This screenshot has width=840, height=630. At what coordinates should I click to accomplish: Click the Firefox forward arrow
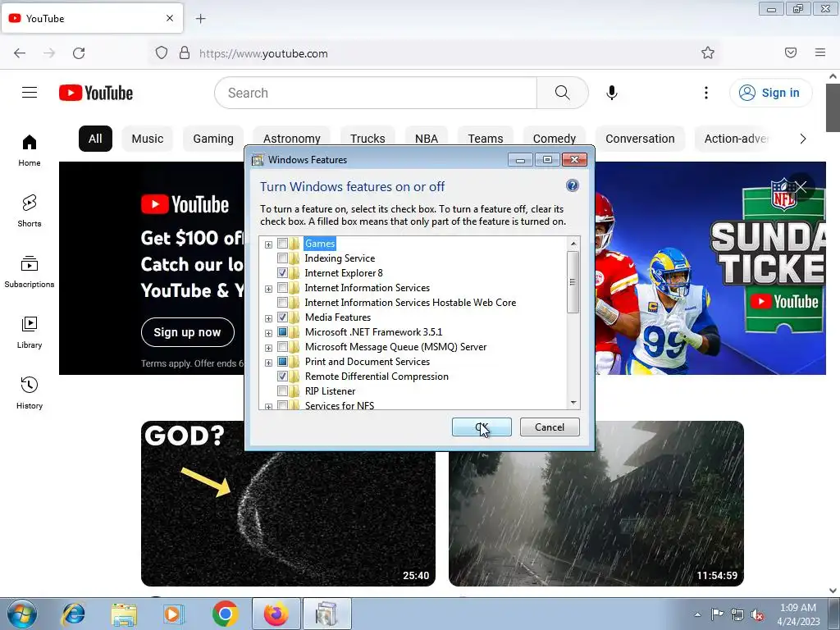pyautogui.click(x=49, y=53)
